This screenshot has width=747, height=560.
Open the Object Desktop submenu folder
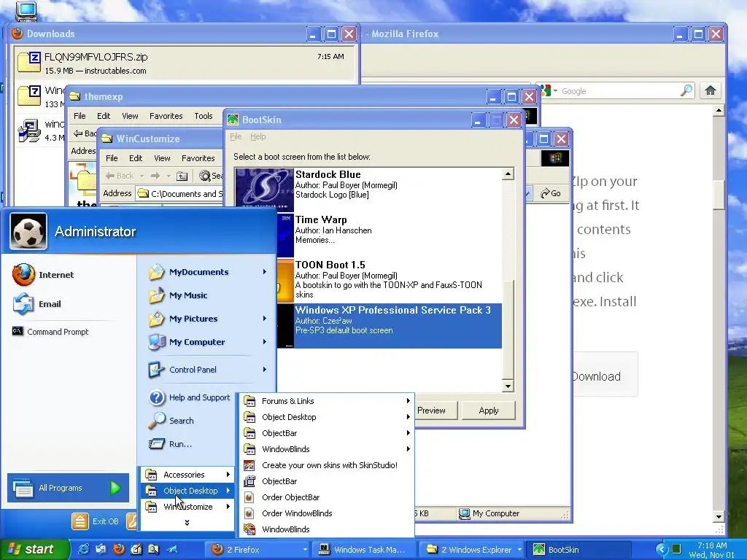tap(327, 417)
